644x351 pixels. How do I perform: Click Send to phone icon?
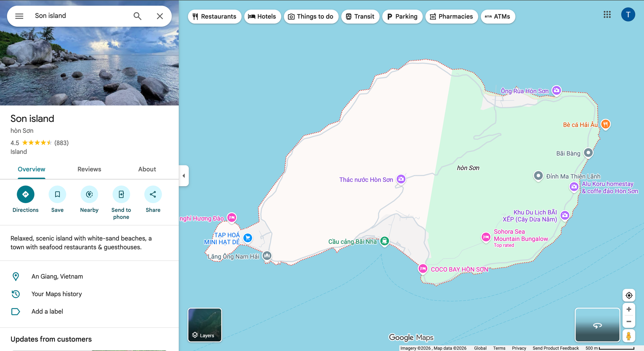click(121, 194)
